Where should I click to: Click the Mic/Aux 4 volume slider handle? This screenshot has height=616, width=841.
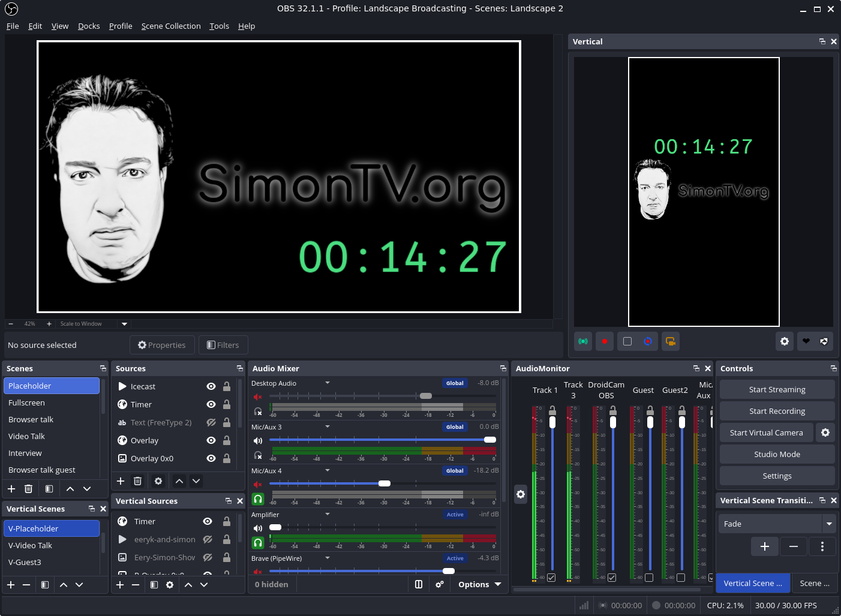pyautogui.click(x=385, y=483)
